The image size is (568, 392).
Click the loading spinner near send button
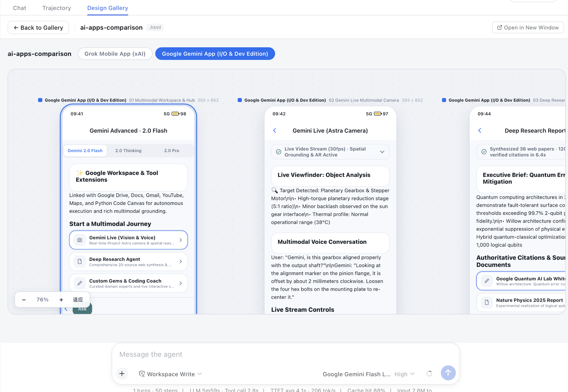coord(429,374)
